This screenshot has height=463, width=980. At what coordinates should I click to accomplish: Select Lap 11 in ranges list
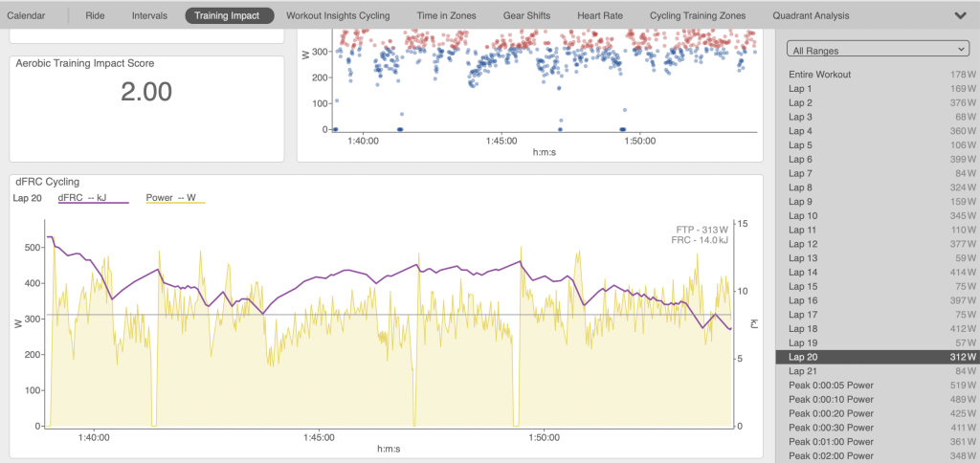pyautogui.click(x=878, y=230)
